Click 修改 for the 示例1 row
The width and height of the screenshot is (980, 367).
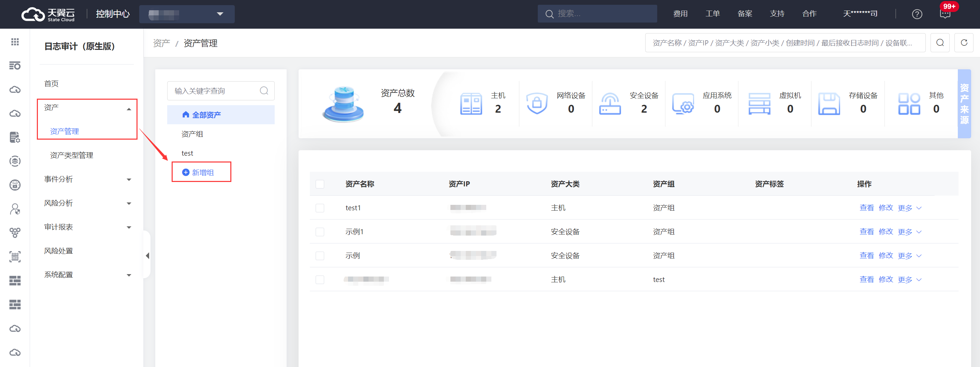pyautogui.click(x=886, y=231)
